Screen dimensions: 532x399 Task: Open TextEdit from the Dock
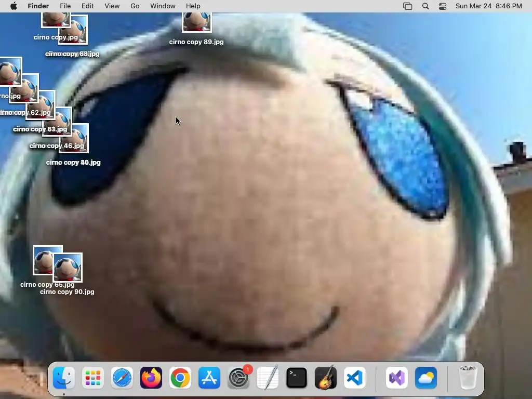click(268, 378)
